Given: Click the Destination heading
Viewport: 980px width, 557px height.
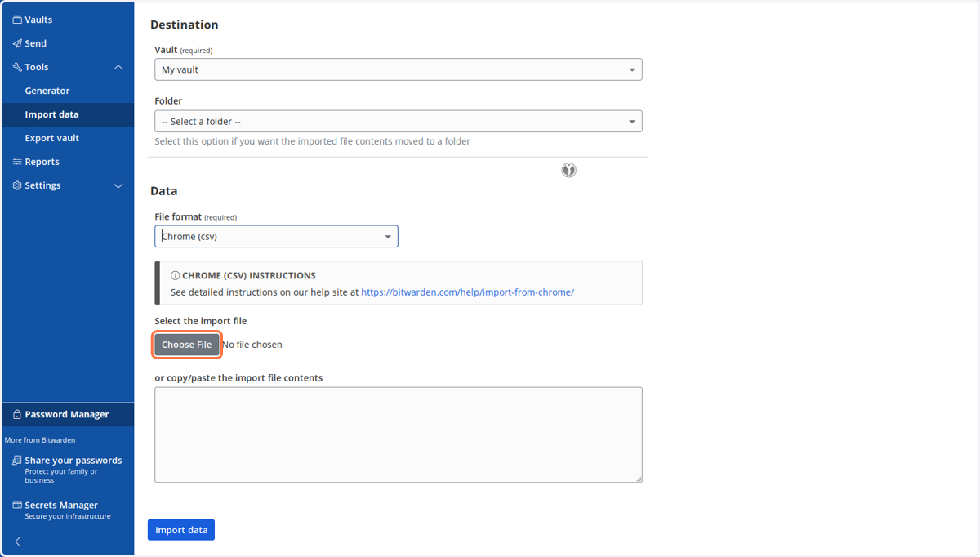Looking at the screenshot, I should tap(185, 25).
